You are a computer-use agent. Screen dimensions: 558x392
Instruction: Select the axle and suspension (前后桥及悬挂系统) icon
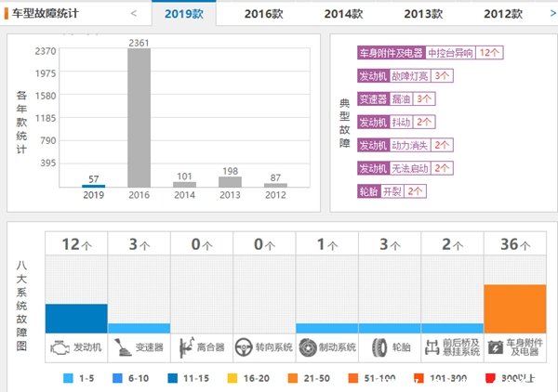point(432,348)
